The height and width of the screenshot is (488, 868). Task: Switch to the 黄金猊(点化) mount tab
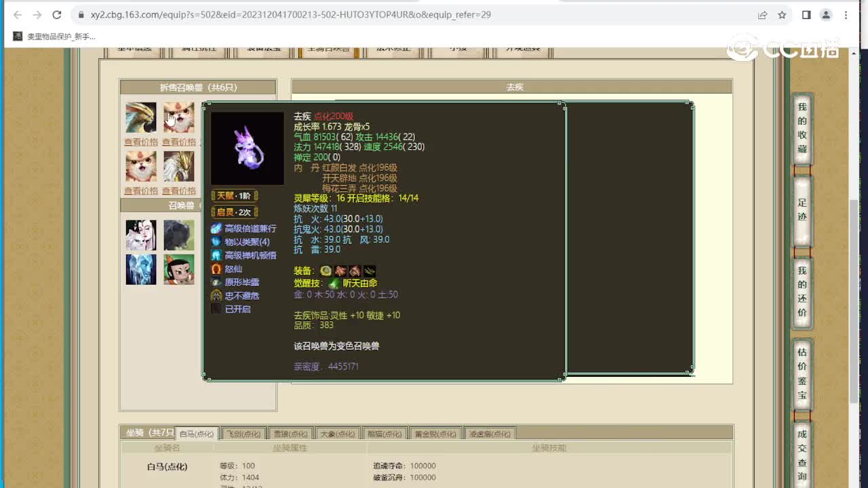pos(435,434)
